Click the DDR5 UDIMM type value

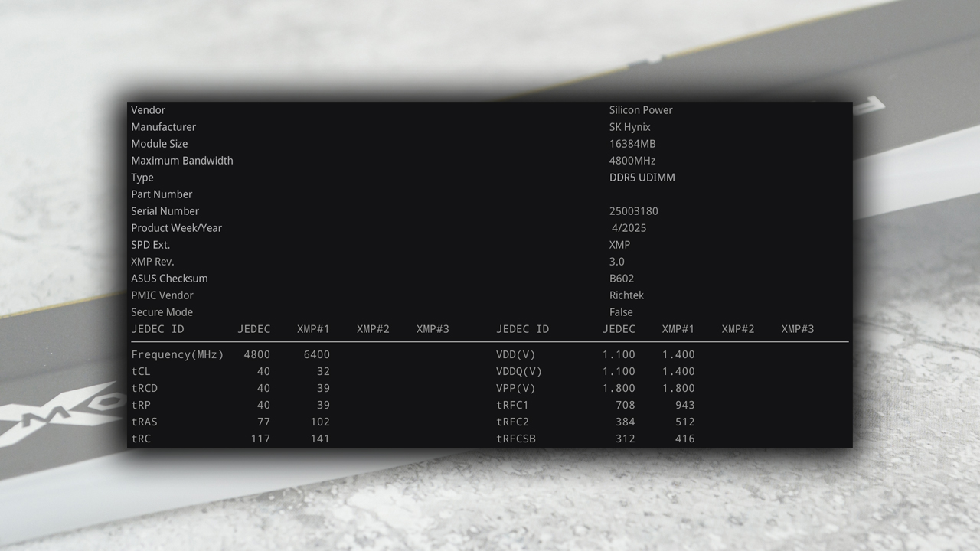642,178
